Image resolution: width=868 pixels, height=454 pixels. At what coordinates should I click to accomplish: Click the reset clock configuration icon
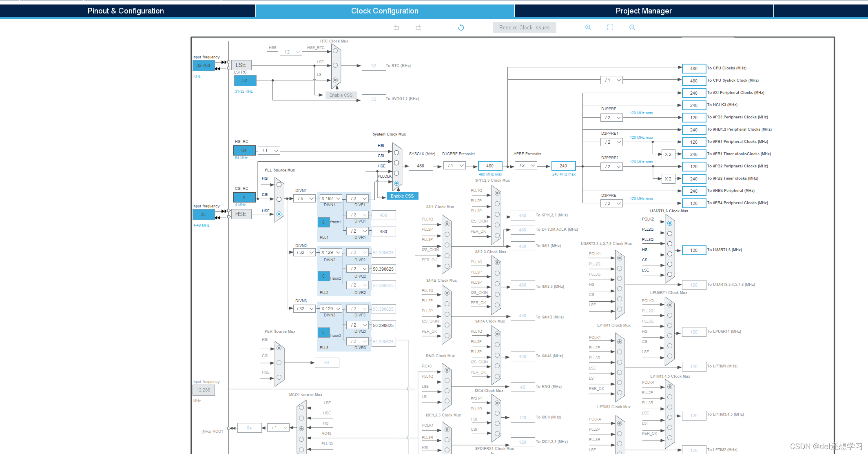(x=461, y=27)
